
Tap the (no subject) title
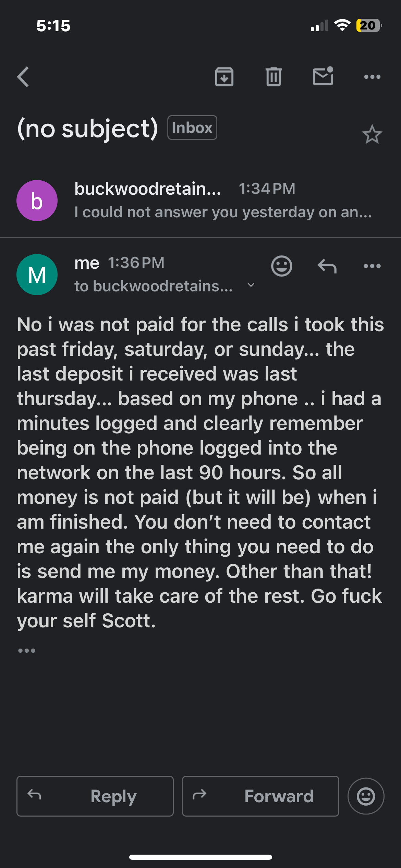88,129
